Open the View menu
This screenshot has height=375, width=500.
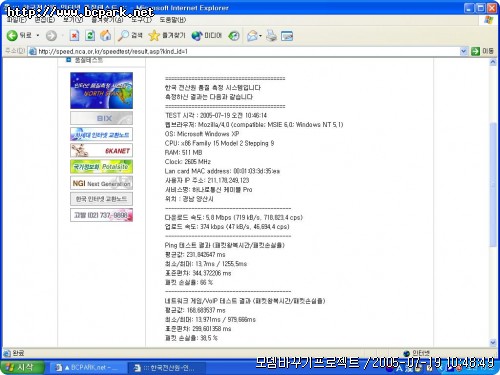[x=73, y=20]
